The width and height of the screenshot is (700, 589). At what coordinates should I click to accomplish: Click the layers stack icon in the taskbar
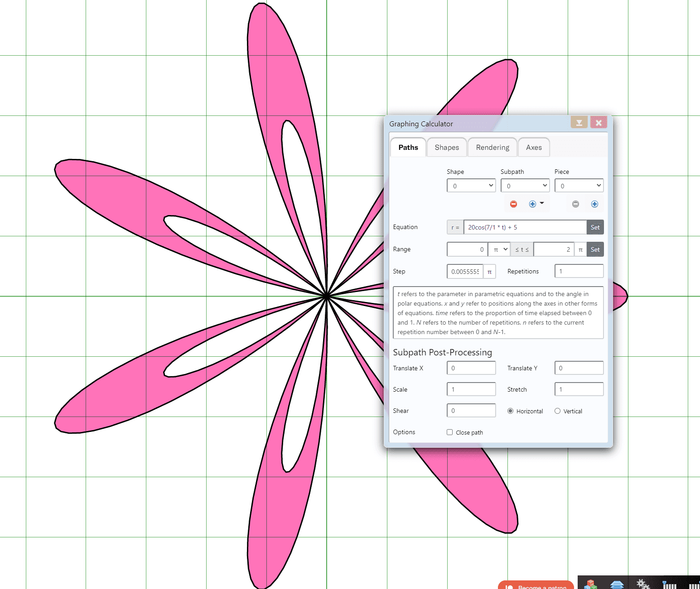617,584
